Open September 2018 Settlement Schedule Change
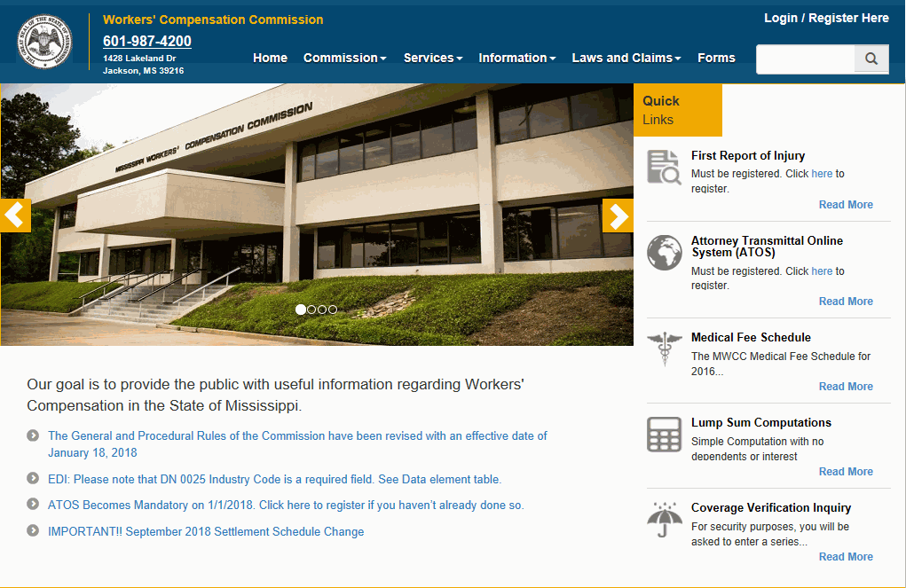 click(x=206, y=531)
